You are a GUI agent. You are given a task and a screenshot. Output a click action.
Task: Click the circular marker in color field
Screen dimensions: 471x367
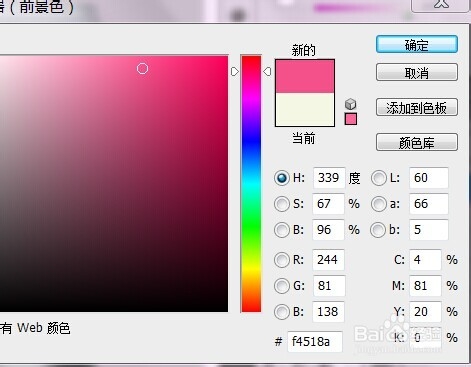[x=142, y=69]
